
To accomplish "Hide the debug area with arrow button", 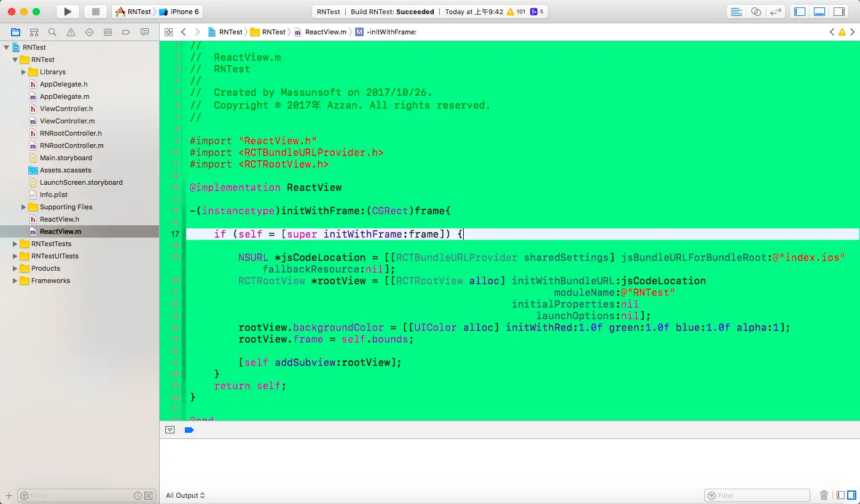I will coord(170,430).
